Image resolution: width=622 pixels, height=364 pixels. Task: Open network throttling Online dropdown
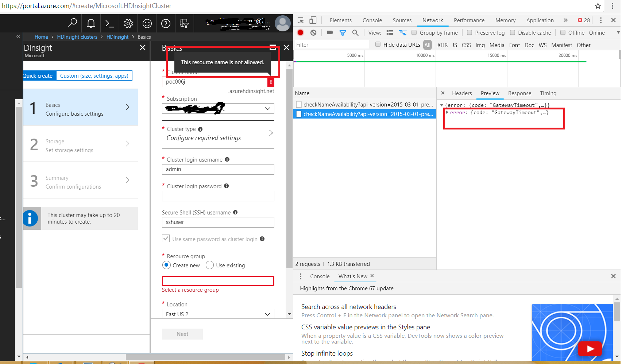(x=604, y=32)
